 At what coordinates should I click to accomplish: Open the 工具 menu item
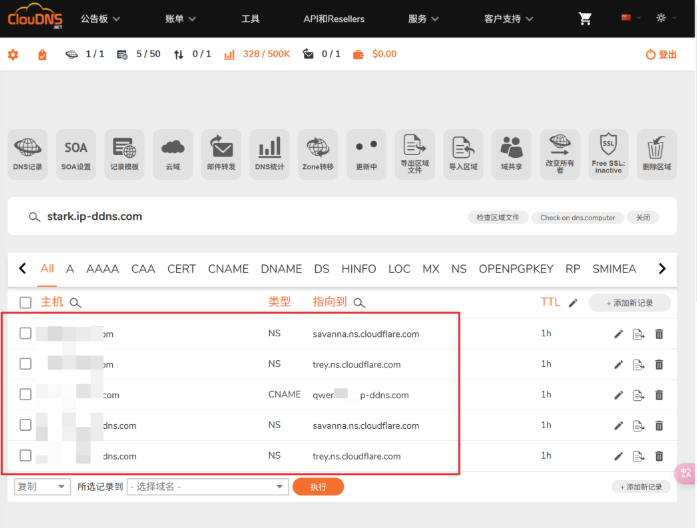tap(250, 19)
